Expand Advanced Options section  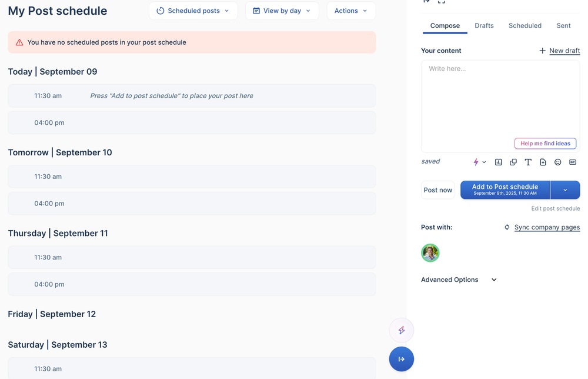click(x=459, y=280)
